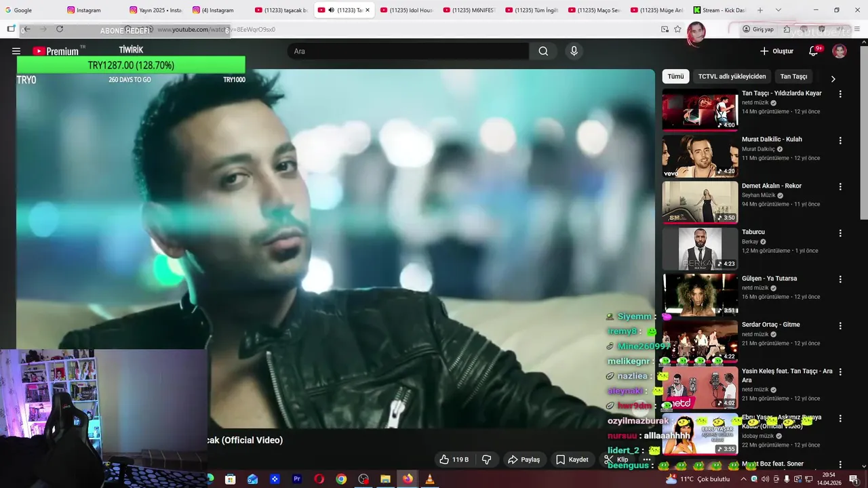
Task: Open Serdar Ortaç - Gitme video title
Action: click(770, 325)
